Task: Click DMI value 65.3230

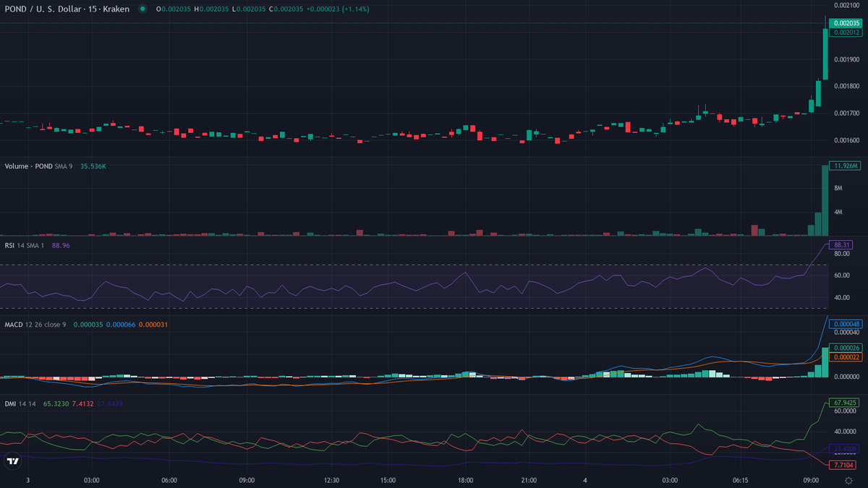Action: coord(56,403)
